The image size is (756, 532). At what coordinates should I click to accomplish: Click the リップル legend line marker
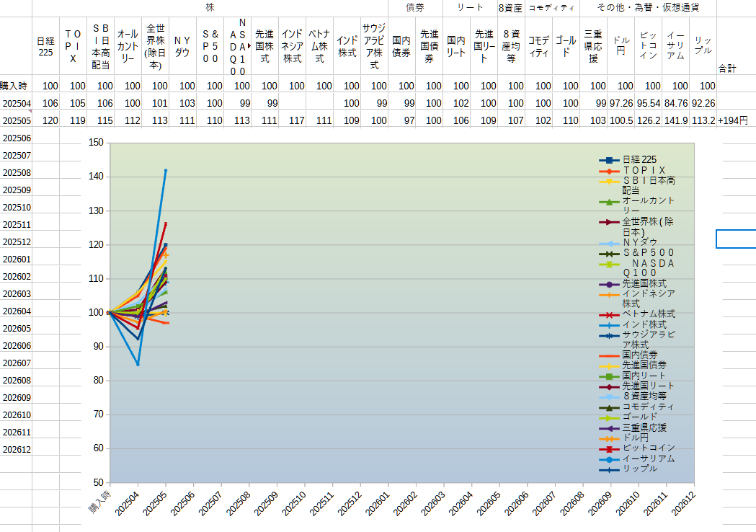point(610,470)
